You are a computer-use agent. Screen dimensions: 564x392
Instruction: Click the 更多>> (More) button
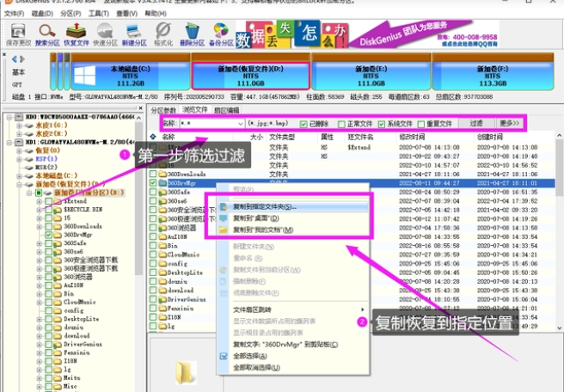pyautogui.click(x=508, y=124)
